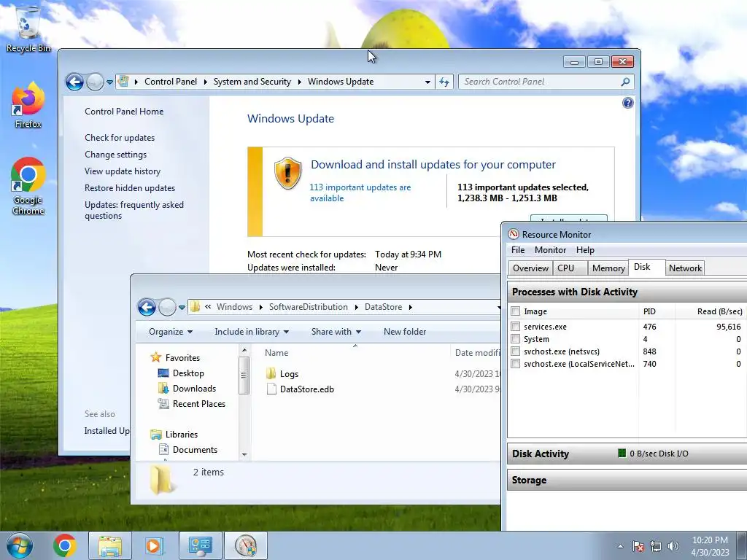Click New folder in Explorer toolbar
Screen dimensions: 747x560
point(405,332)
